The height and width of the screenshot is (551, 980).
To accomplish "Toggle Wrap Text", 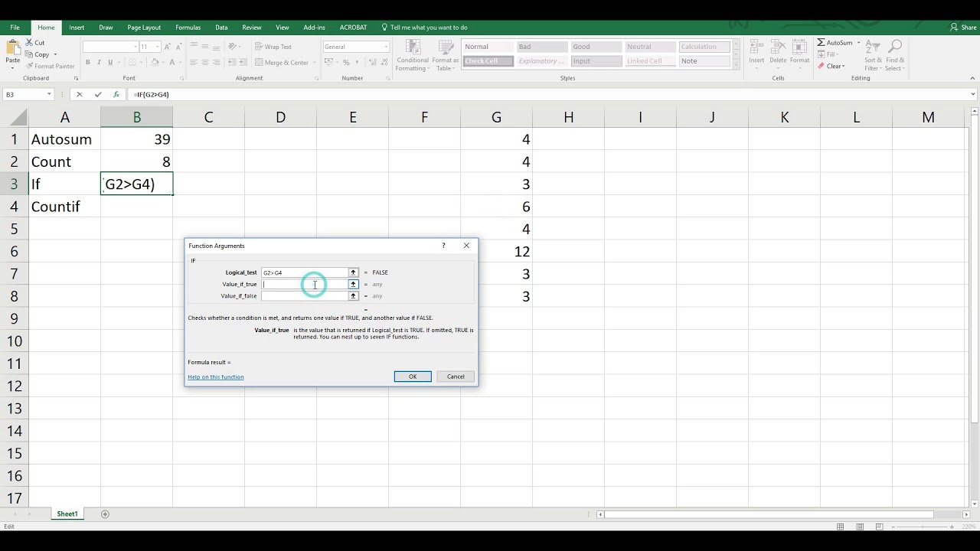I will (273, 47).
